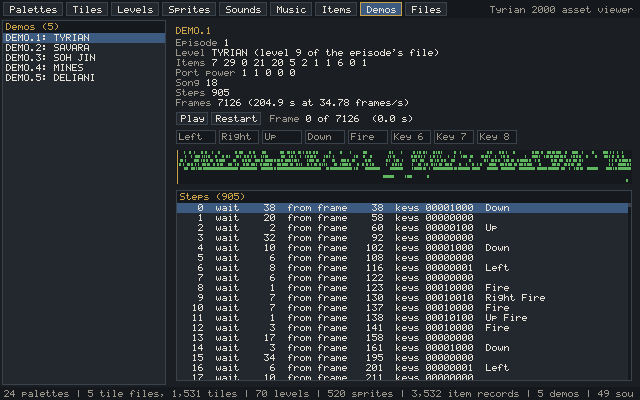Select step 16 from frame 201

402,368
